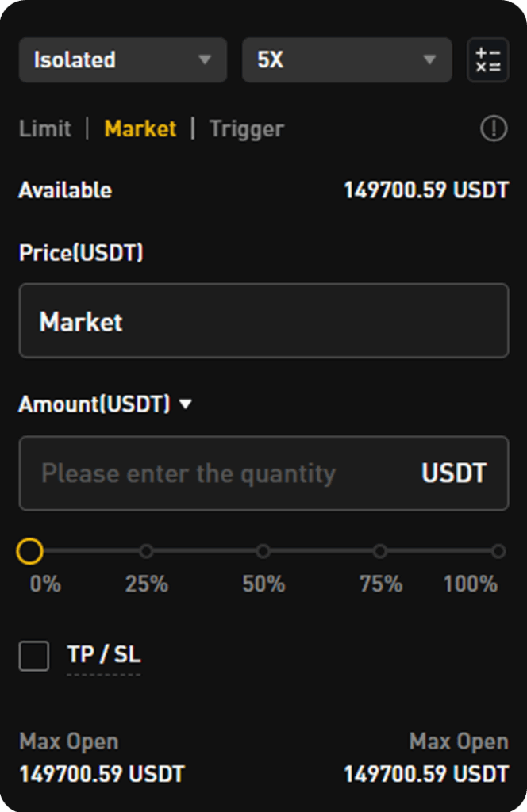Click the Market price field
This screenshot has width=527, height=812.
point(263,321)
